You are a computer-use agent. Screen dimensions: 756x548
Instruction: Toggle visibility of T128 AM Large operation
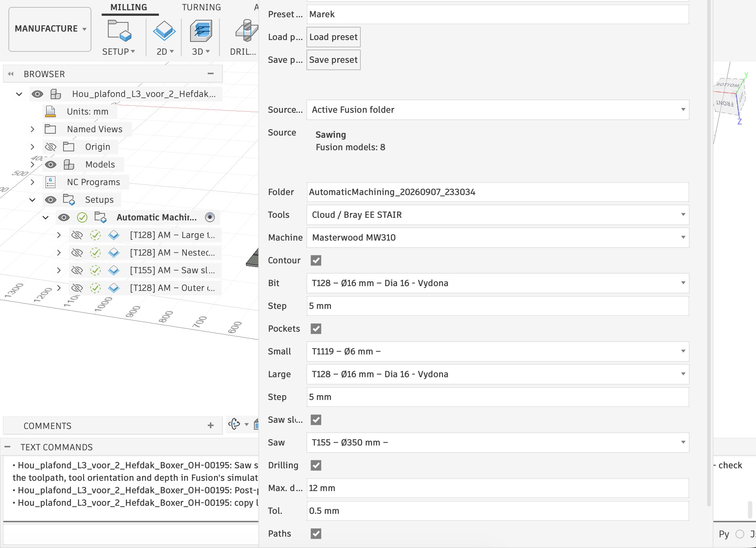click(x=77, y=235)
